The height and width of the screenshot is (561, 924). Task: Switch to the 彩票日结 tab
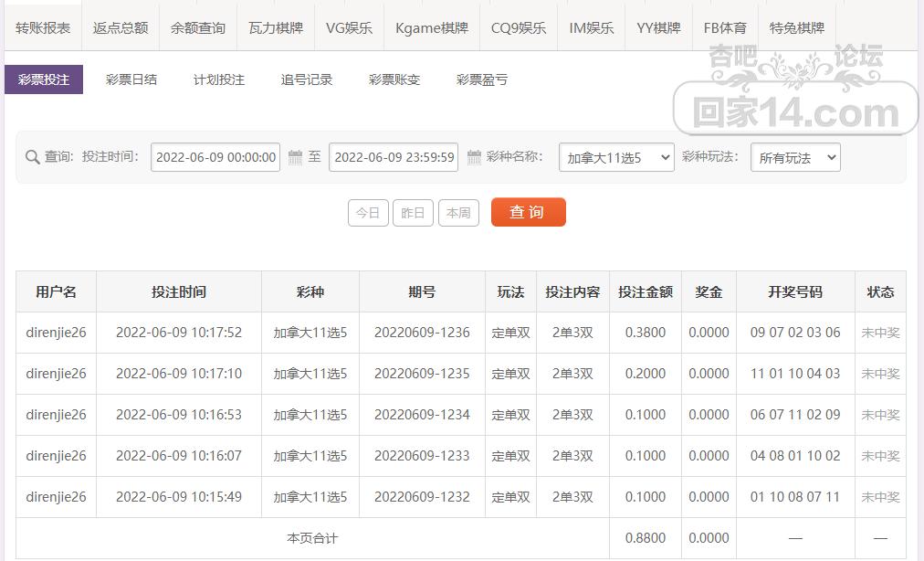(131, 79)
